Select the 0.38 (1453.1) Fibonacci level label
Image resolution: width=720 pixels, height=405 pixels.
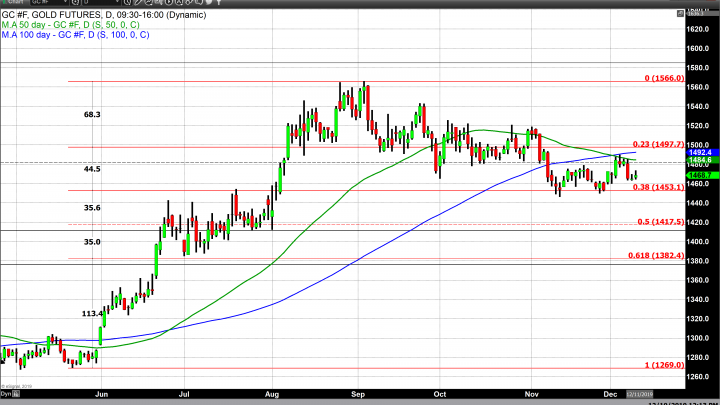point(661,187)
